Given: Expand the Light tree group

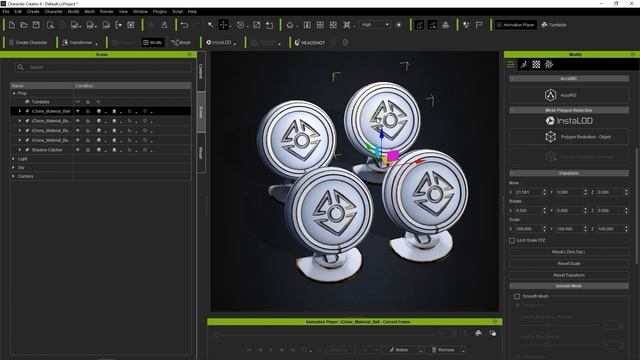Looking at the screenshot, I should [14, 159].
